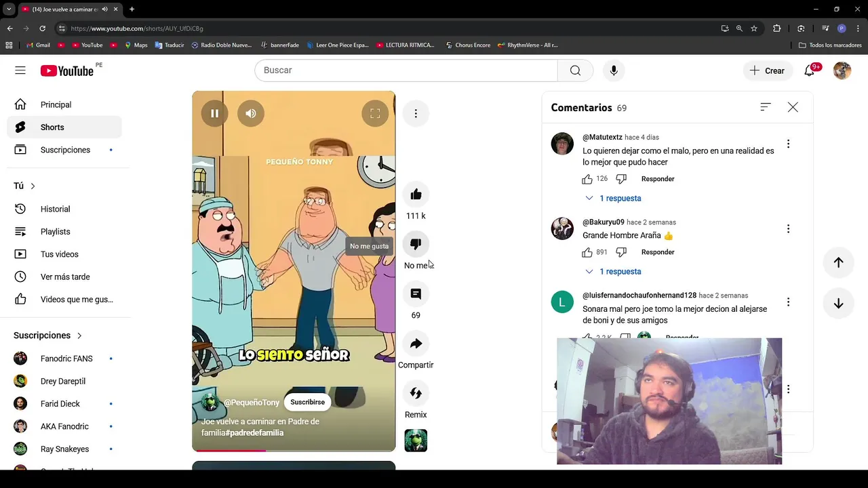The height and width of the screenshot is (488, 868).
Task: Open Tus videos in the sidebar
Action: click(x=64, y=254)
